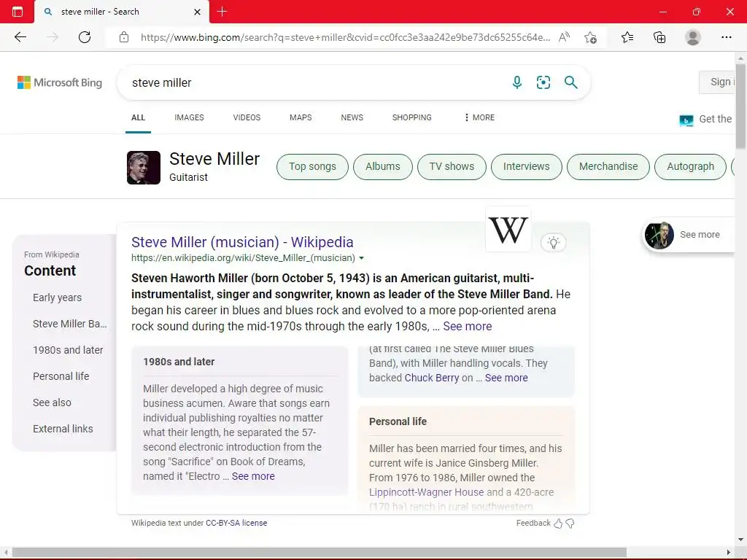Click See more after intro paragraph
The width and height of the screenshot is (747, 560).
(468, 327)
